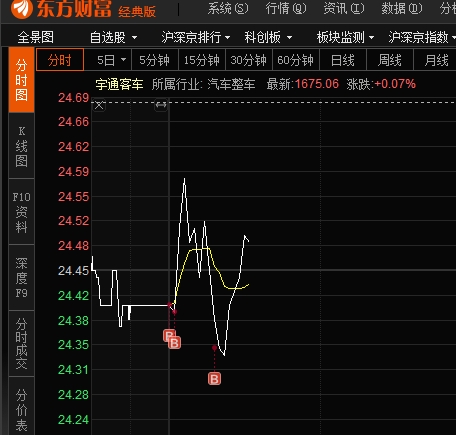Switch to 60分钟 chart

pos(296,60)
